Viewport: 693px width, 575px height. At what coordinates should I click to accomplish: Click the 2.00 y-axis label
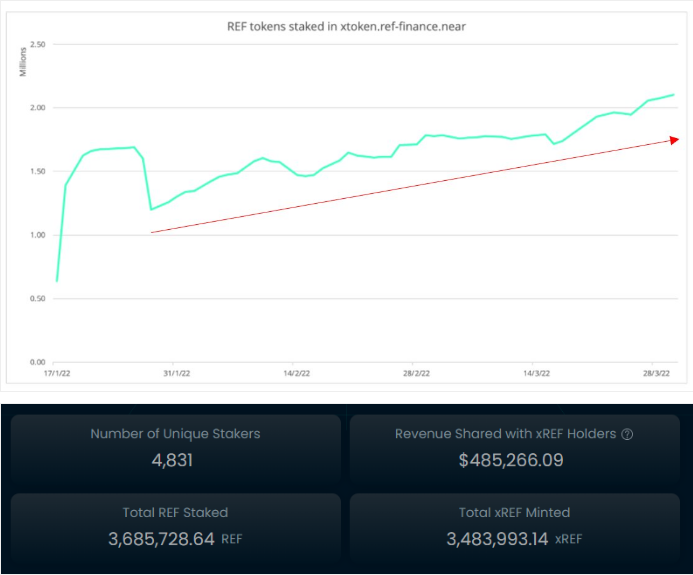[x=38, y=108]
